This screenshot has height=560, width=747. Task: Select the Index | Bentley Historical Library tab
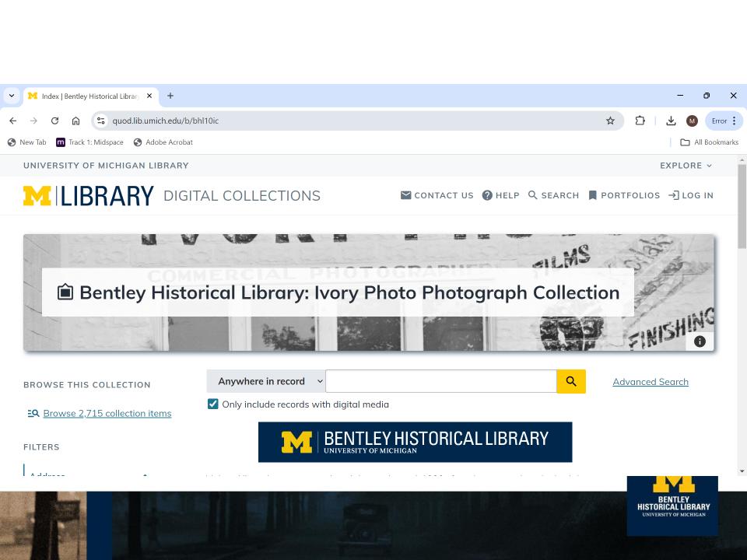90,96
